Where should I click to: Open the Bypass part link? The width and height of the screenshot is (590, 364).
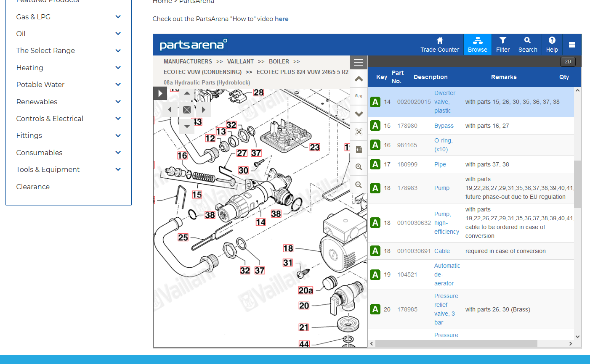tap(444, 126)
